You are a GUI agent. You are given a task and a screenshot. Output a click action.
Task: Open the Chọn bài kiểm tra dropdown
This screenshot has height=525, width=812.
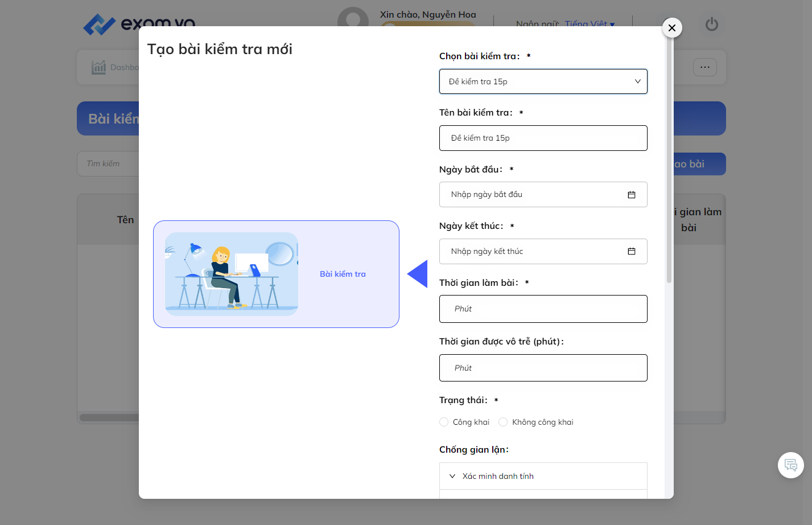pyautogui.click(x=543, y=81)
